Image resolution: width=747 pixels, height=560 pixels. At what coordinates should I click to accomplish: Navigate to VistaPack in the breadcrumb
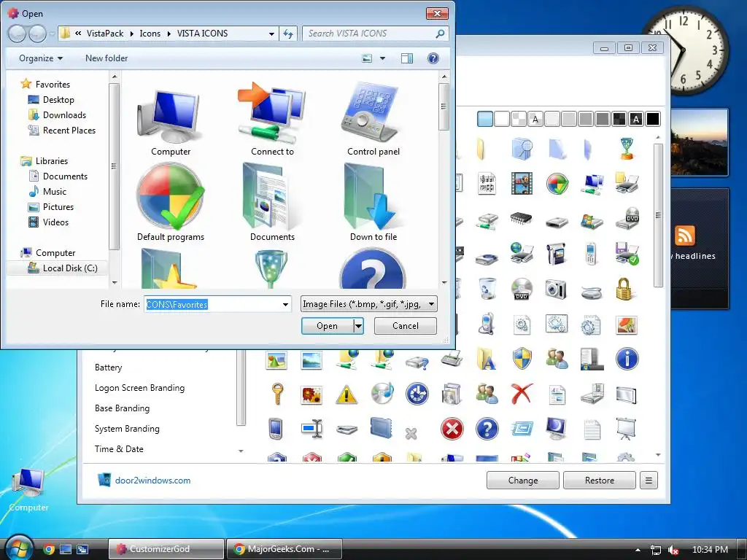point(105,34)
